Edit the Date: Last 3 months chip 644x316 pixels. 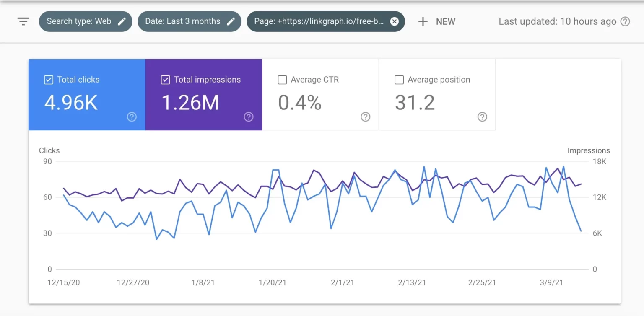(182, 21)
